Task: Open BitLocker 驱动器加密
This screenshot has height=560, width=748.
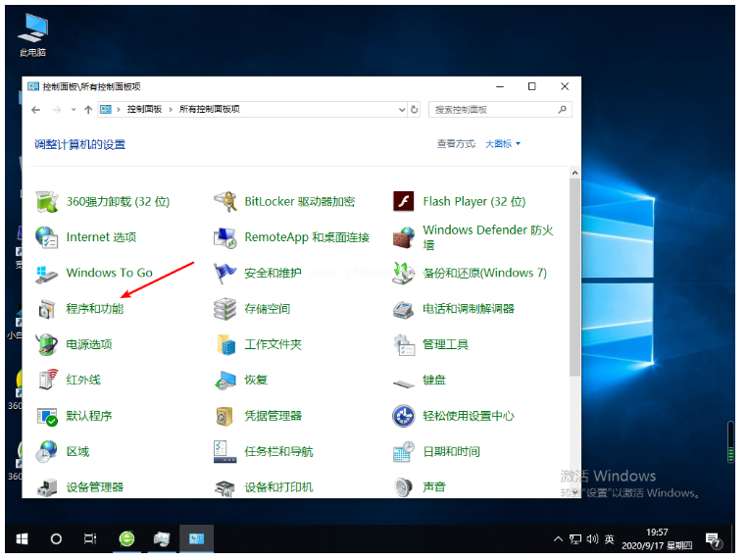Action: tap(298, 202)
